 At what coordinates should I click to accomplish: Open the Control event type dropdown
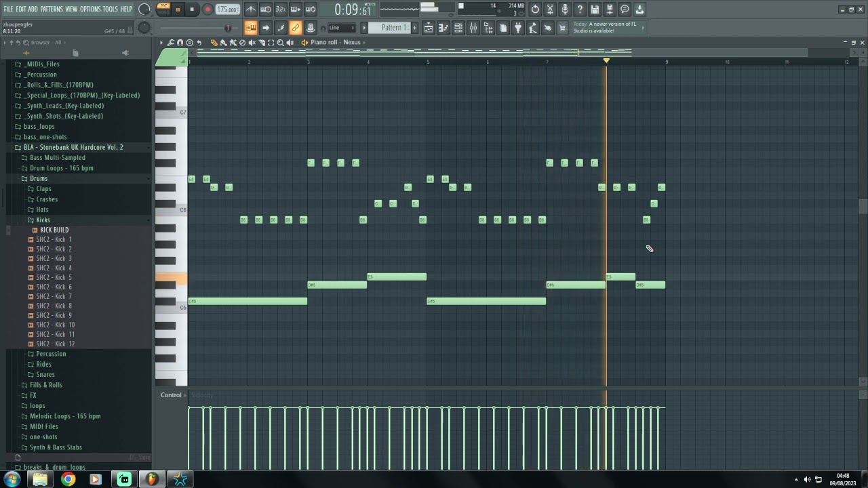pos(172,395)
